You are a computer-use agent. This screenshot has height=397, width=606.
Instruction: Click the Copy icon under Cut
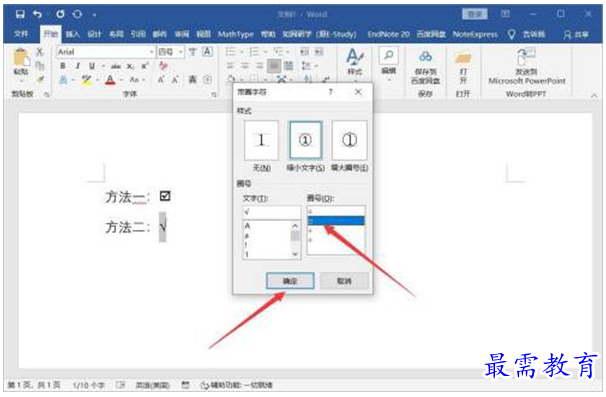[40, 66]
